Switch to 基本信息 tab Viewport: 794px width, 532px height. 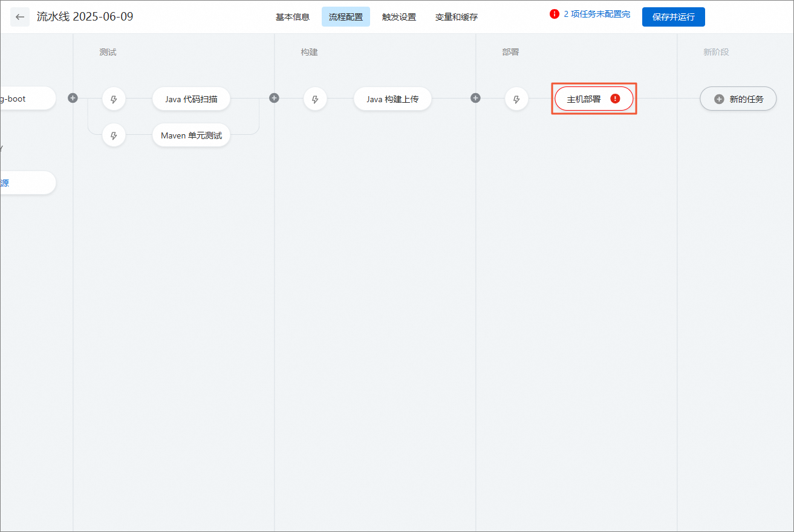293,17
